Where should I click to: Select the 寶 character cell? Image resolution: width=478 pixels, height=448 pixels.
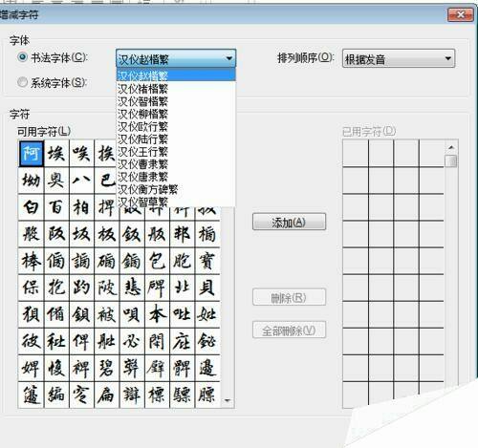pyautogui.click(x=207, y=261)
